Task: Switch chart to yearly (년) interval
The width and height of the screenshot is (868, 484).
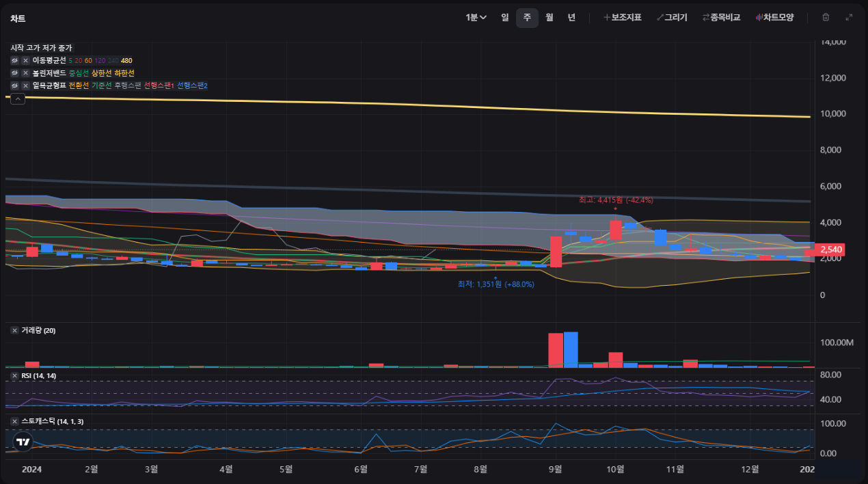Action: click(571, 18)
